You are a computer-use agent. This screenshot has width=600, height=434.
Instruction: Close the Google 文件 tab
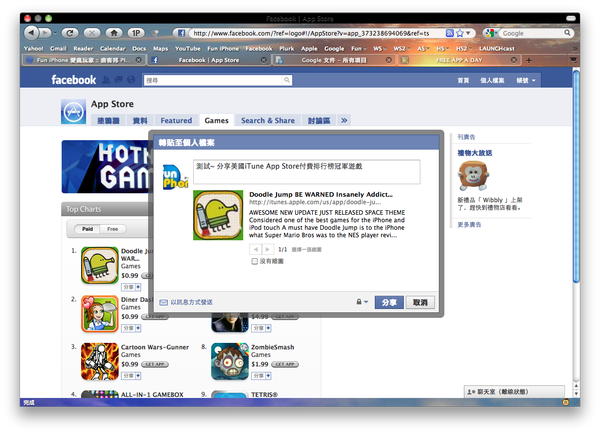tap(389, 60)
